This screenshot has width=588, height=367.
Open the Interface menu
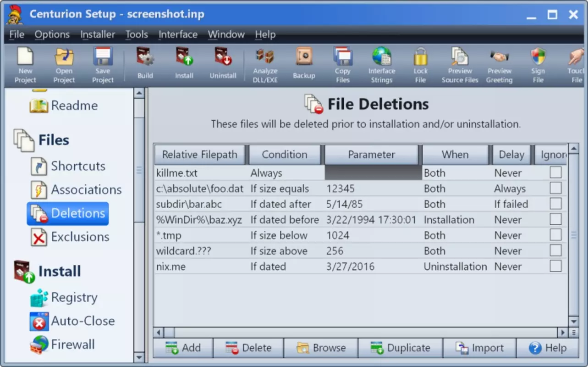tap(178, 34)
